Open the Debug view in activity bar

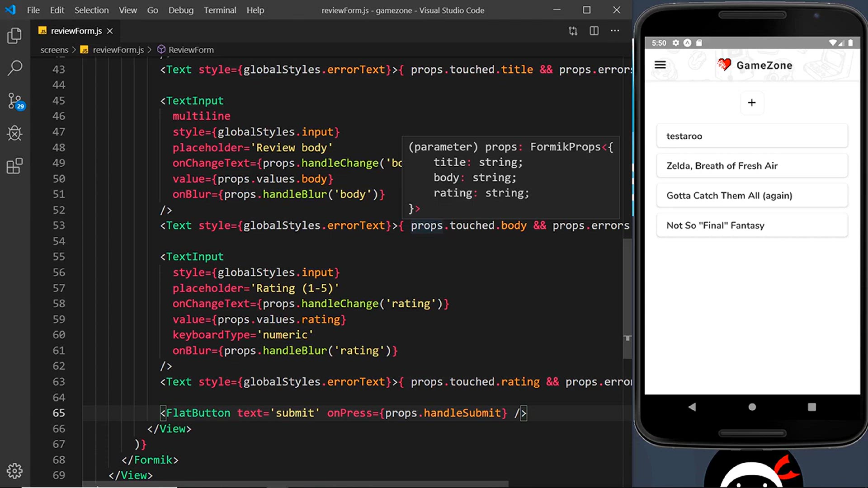click(14, 133)
